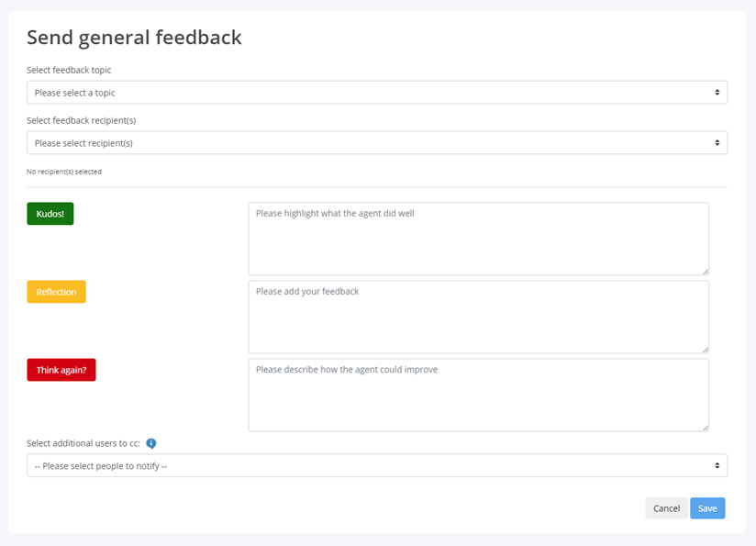Click the info icon beside cc label

[151, 443]
